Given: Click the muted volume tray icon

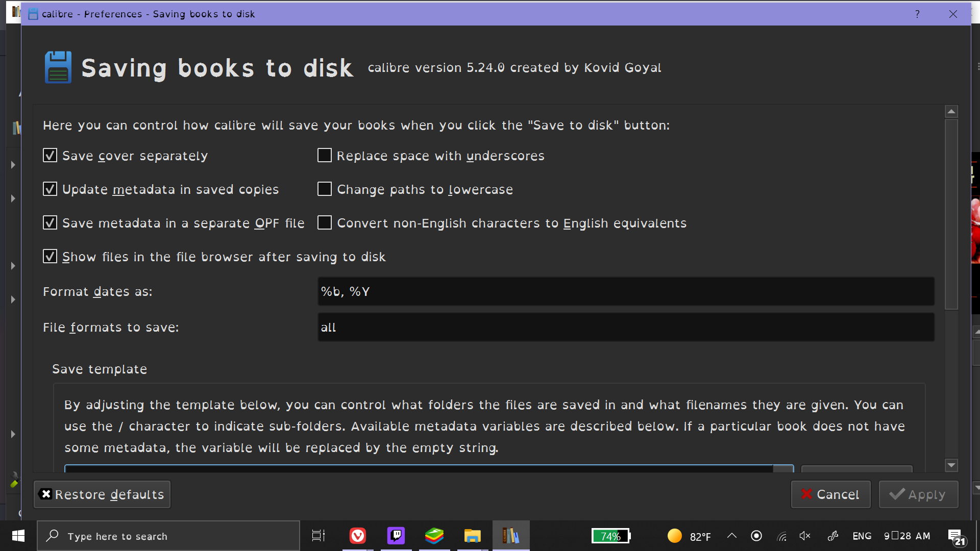Looking at the screenshot, I should point(805,536).
